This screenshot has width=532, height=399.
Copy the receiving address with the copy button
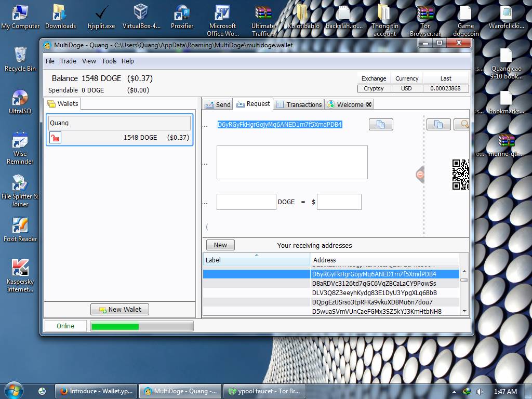381,125
